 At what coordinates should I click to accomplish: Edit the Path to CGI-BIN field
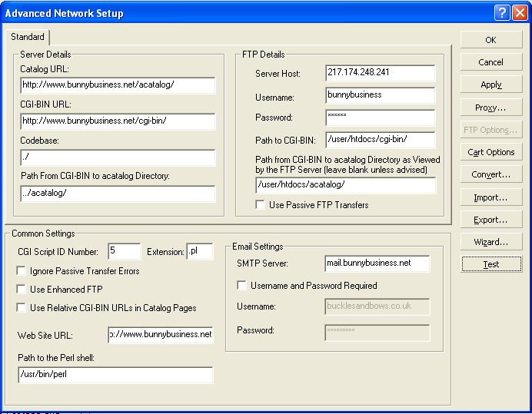[380, 140]
